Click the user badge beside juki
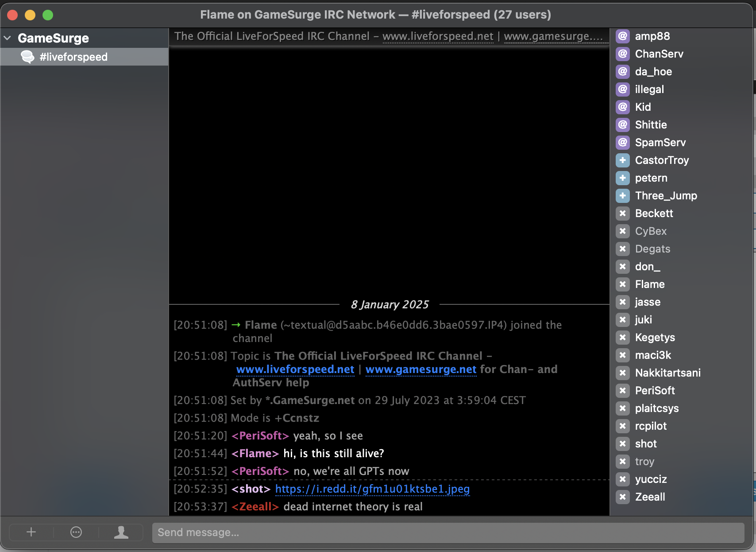This screenshot has width=756, height=552. (x=623, y=319)
